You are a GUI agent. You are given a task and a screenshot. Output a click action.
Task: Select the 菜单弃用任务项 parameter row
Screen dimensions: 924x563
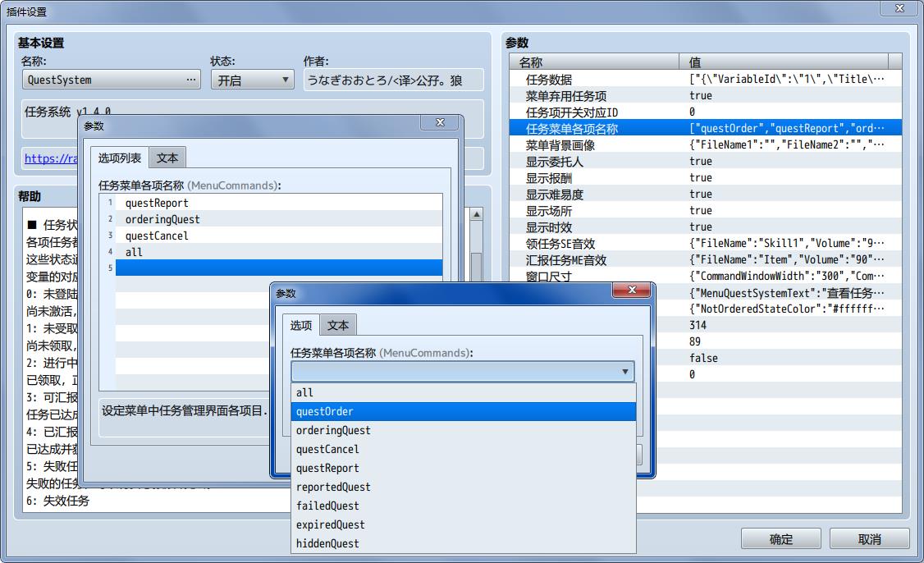706,95
